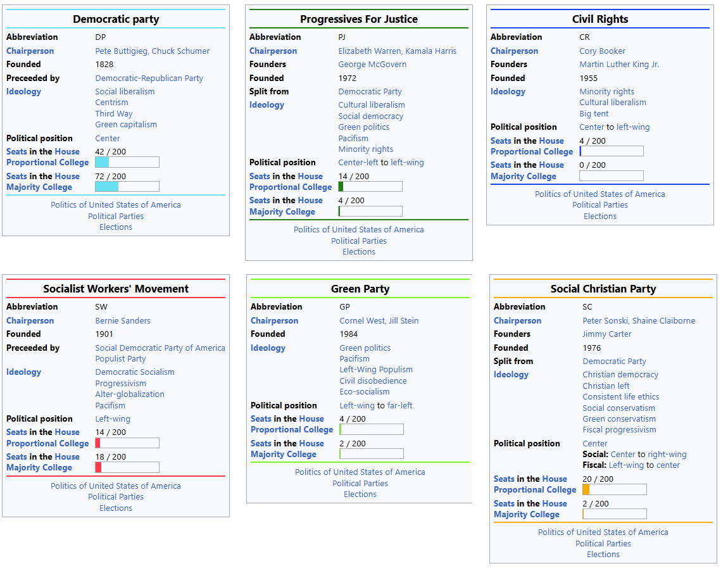
Task: Open Center-left political position link
Action: click(358, 163)
